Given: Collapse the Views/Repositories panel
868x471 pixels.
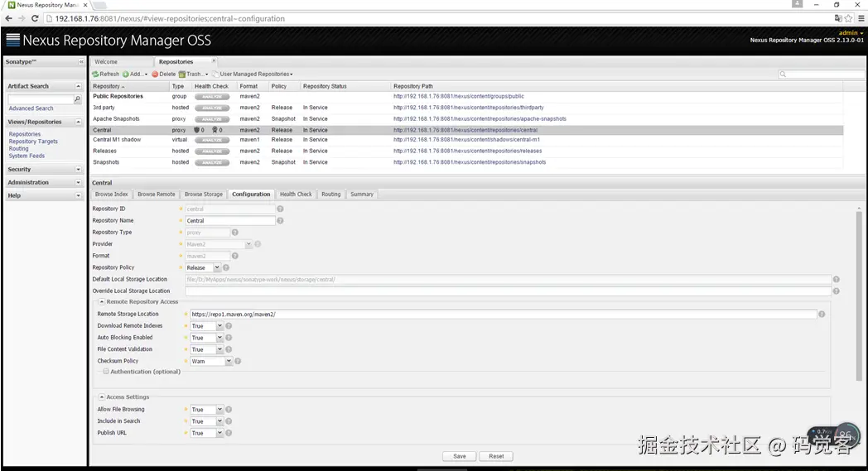Looking at the screenshot, I should pos(78,122).
